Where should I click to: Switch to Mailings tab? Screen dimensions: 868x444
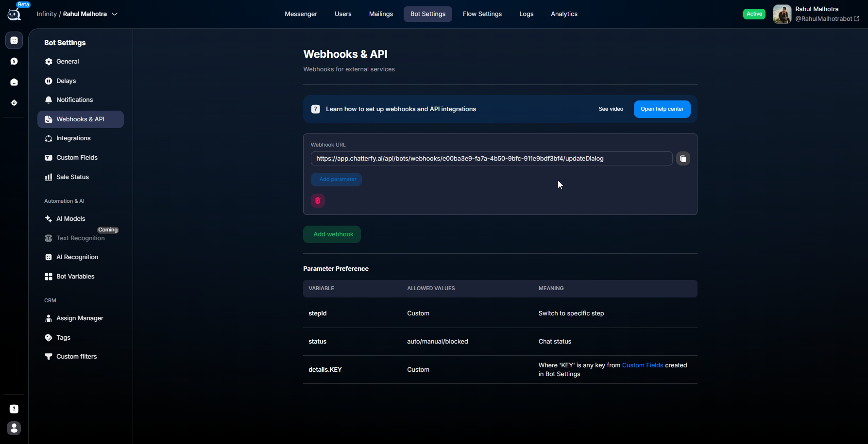(381, 14)
